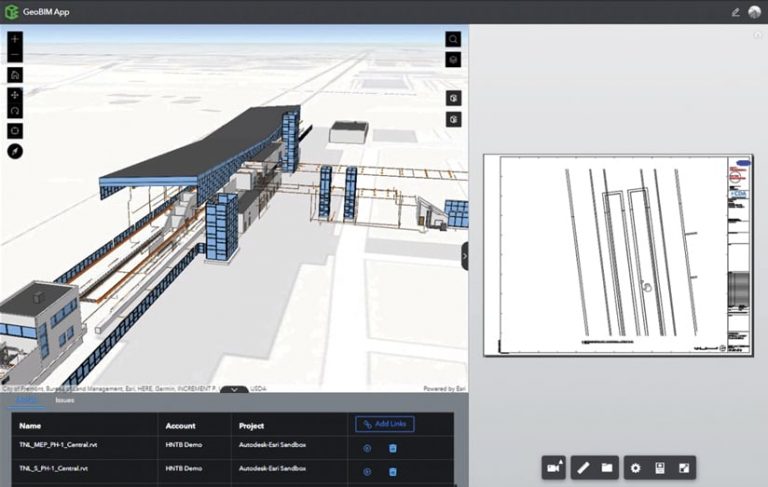This screenshot has height=487, width=768.
Task: Open the properties panel icon
Action: pyautogui.click(x=660, y=468)
